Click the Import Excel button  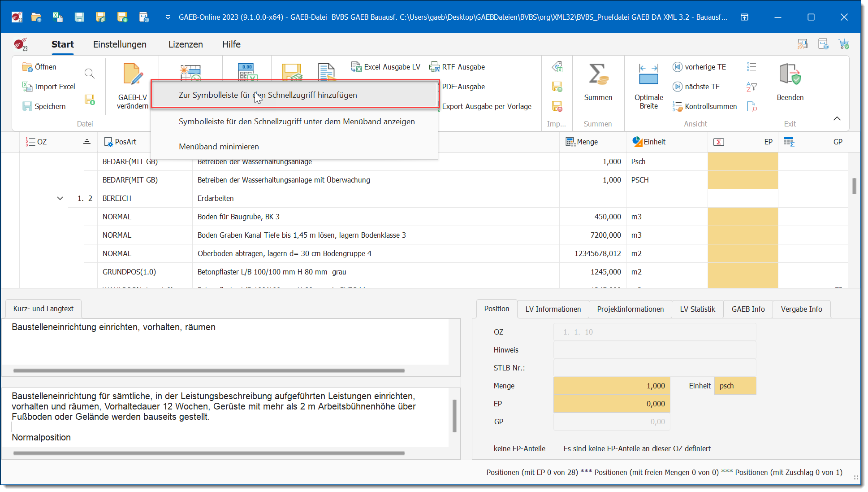49,87
